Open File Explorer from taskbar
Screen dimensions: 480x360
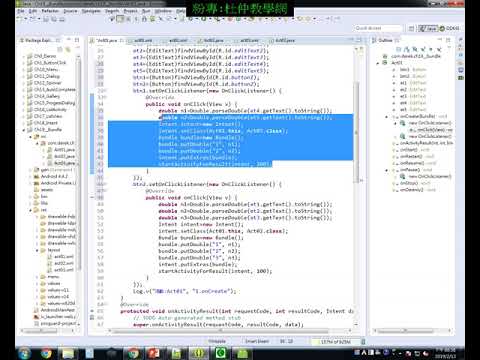coord(68,353)
